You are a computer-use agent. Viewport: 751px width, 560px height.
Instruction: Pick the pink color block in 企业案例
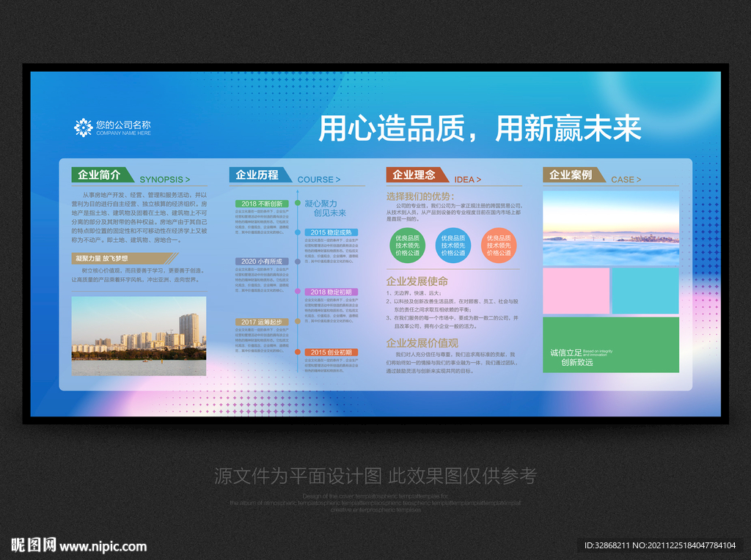576,291
